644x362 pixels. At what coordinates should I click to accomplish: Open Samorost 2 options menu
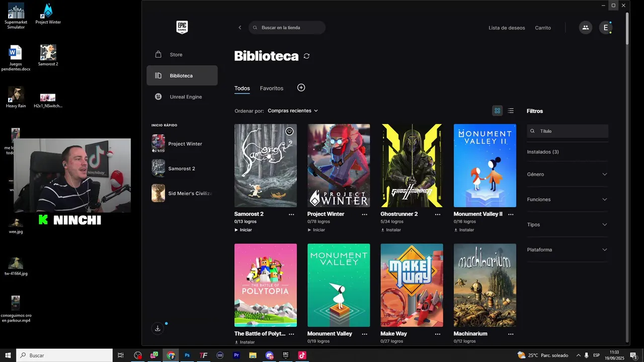point(291,214)
